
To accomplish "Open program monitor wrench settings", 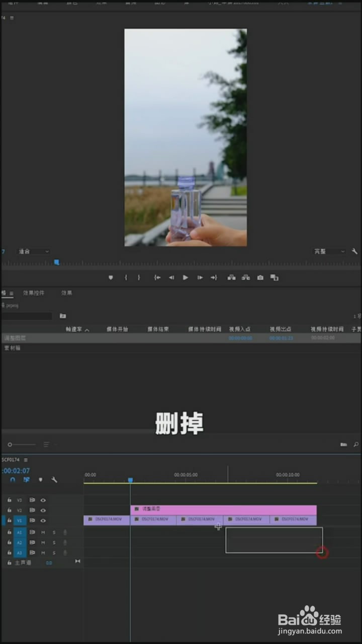I will click(354, 251).
